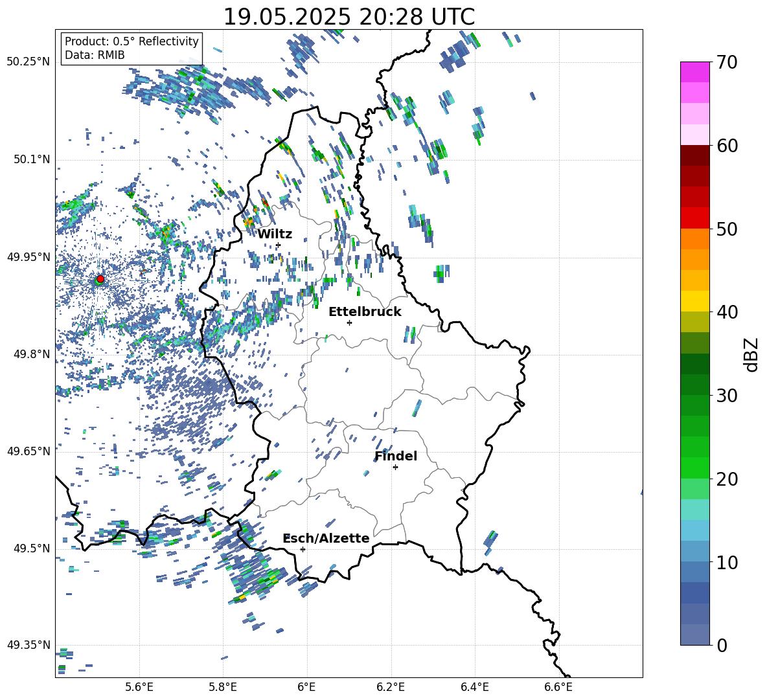Click the Esch/Alzette station cross marker
767x700 pixels.
[x=303, y=549]
